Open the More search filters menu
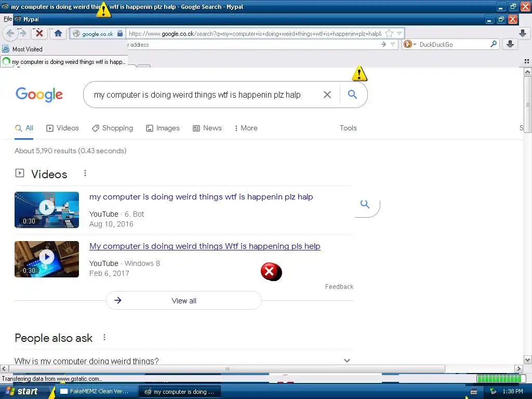 point(246,128)
